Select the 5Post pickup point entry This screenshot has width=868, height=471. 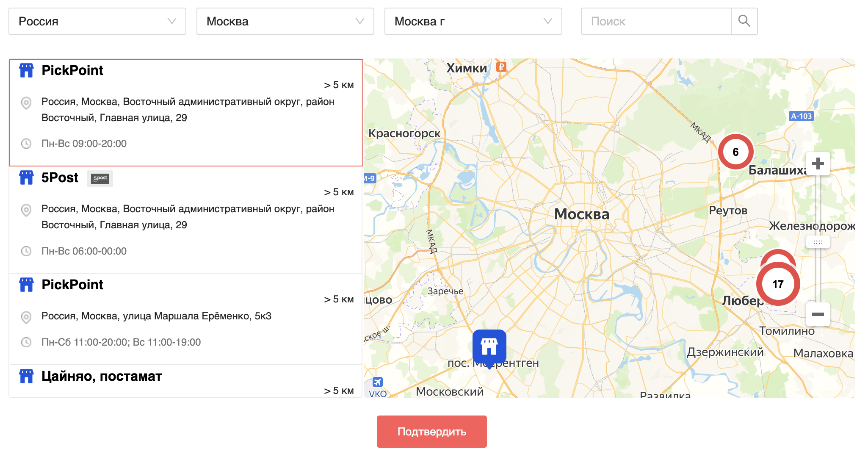[186, 220]
